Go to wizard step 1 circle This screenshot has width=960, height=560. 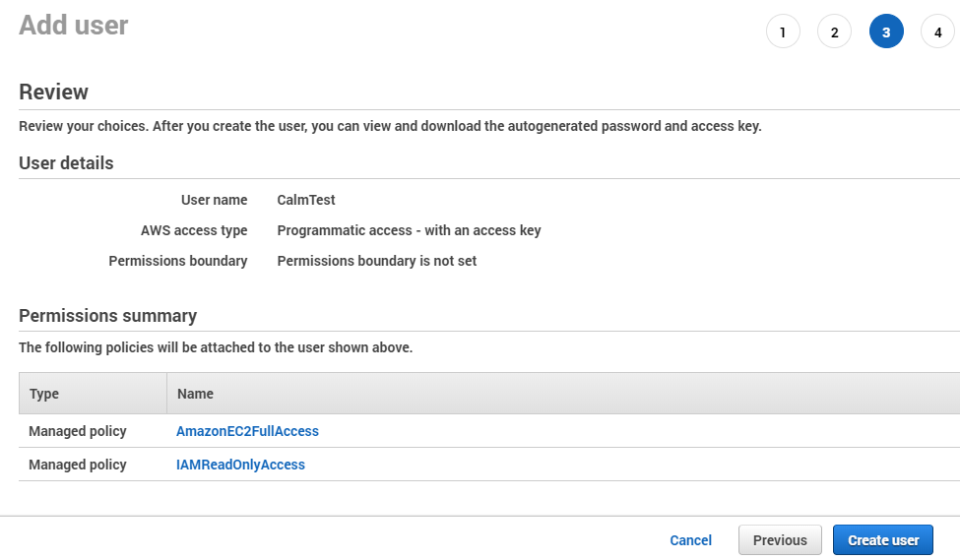point(783,31)
